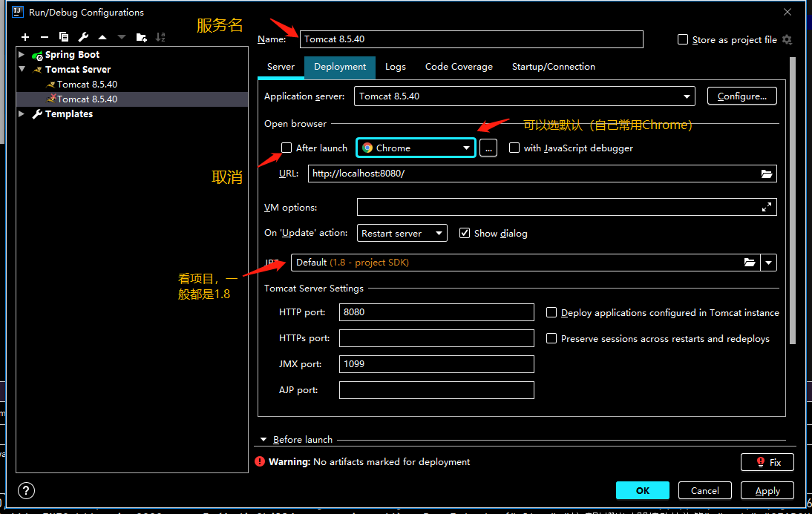This screenshot has width=812, height=514.
Task: Create new folder using folder-plus icon
Action: click(x=141, y=37)
